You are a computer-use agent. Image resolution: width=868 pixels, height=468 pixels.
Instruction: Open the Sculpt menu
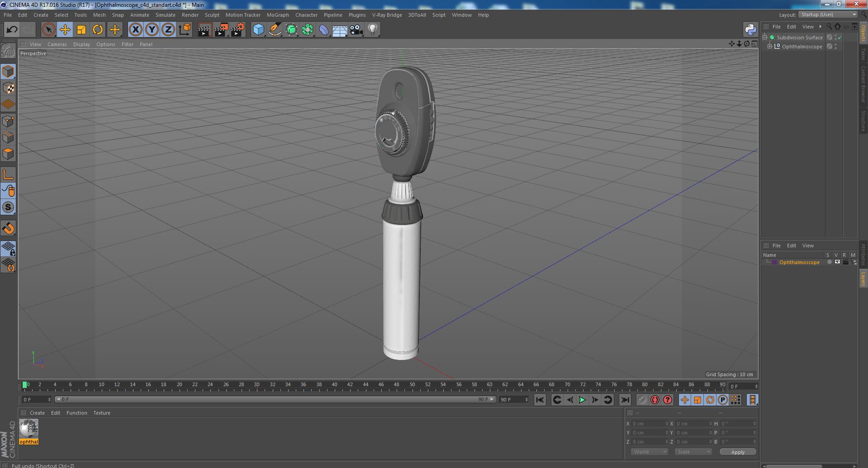(212, 15)
